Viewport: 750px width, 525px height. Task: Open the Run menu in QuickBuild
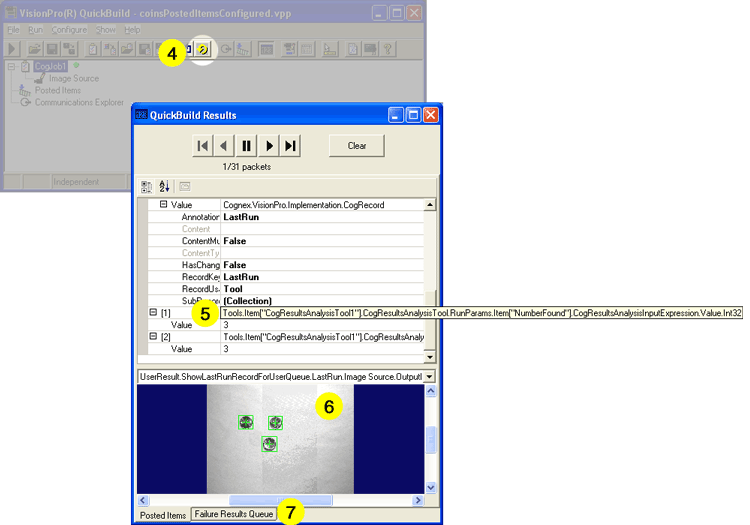coord(35,30)
